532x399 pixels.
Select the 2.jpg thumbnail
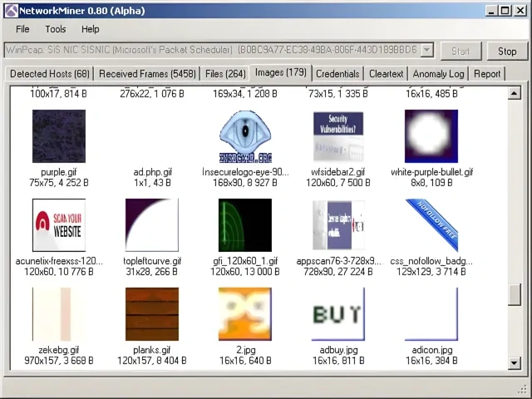coord(245,314)
